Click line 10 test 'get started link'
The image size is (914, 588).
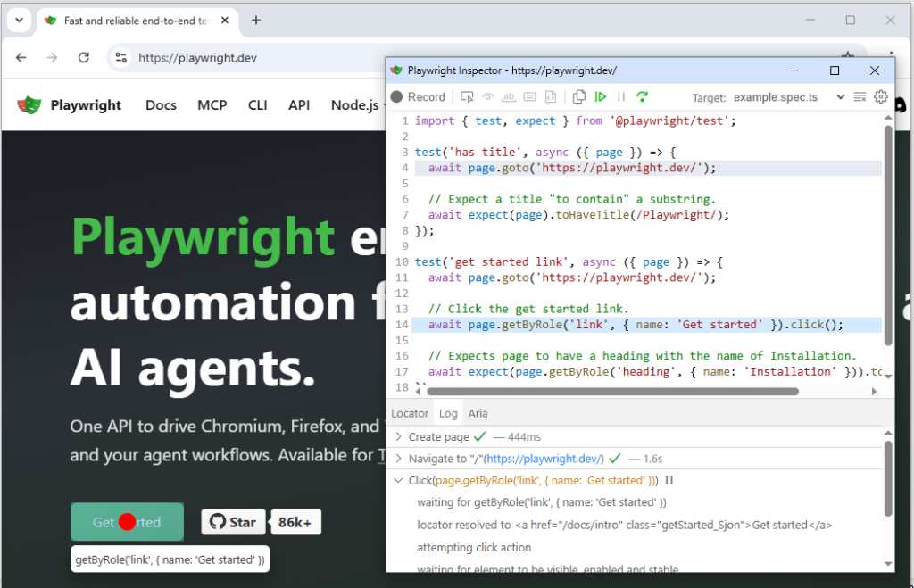tap(569, 262)
